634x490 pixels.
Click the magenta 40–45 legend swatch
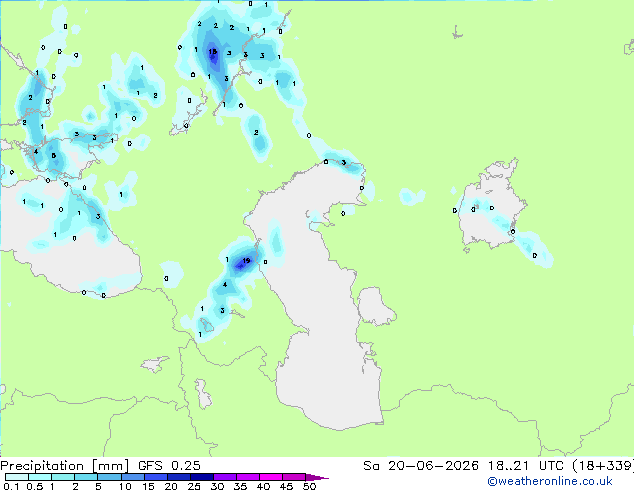tap(271, 477)
